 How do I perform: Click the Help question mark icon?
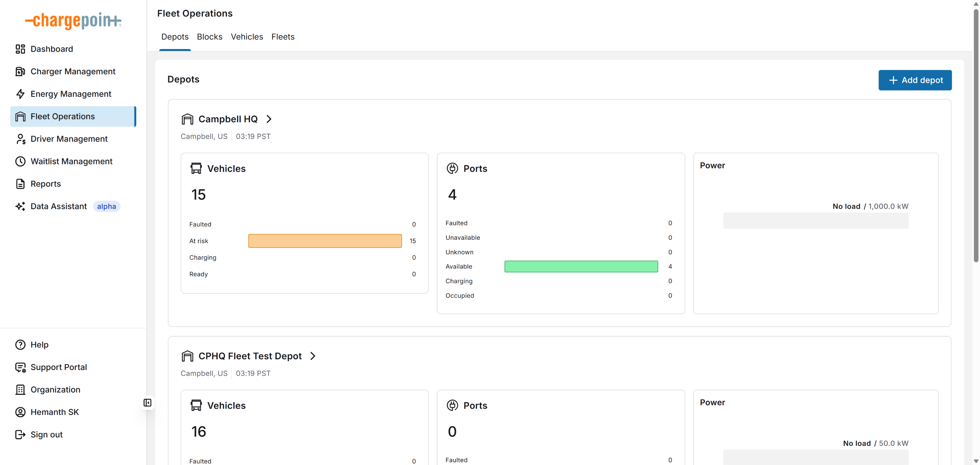20,345
